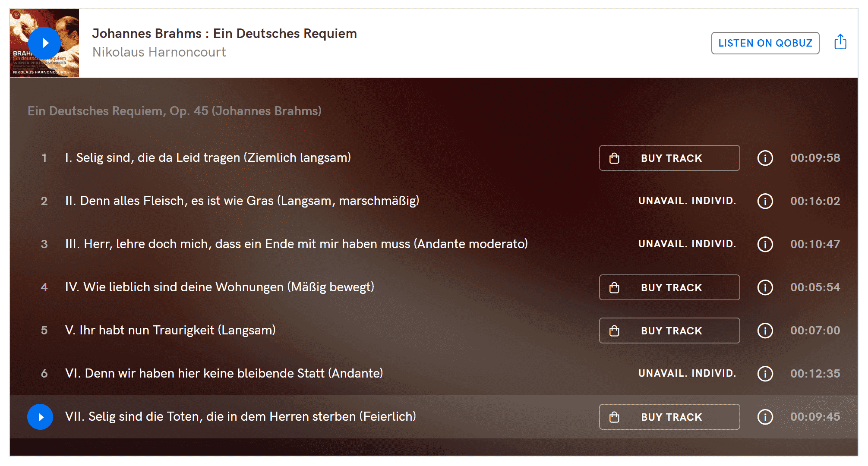This screenshot has height=466, width=868.
Task: Select track III Herr, lehre doch mich
Action: coord(297,244)
